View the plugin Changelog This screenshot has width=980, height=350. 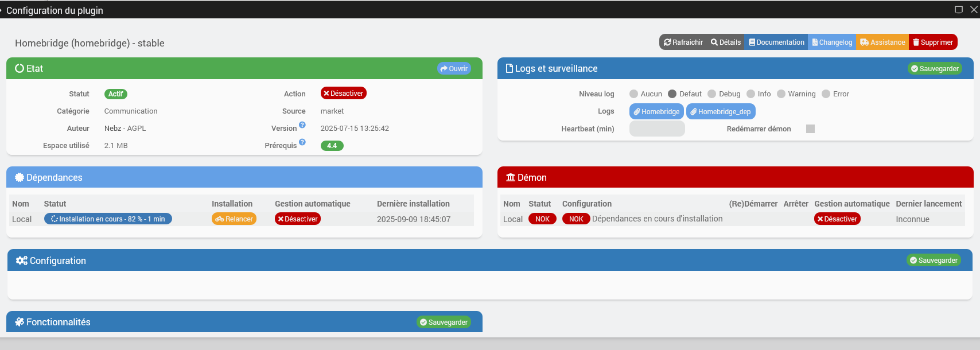[832, 42]
